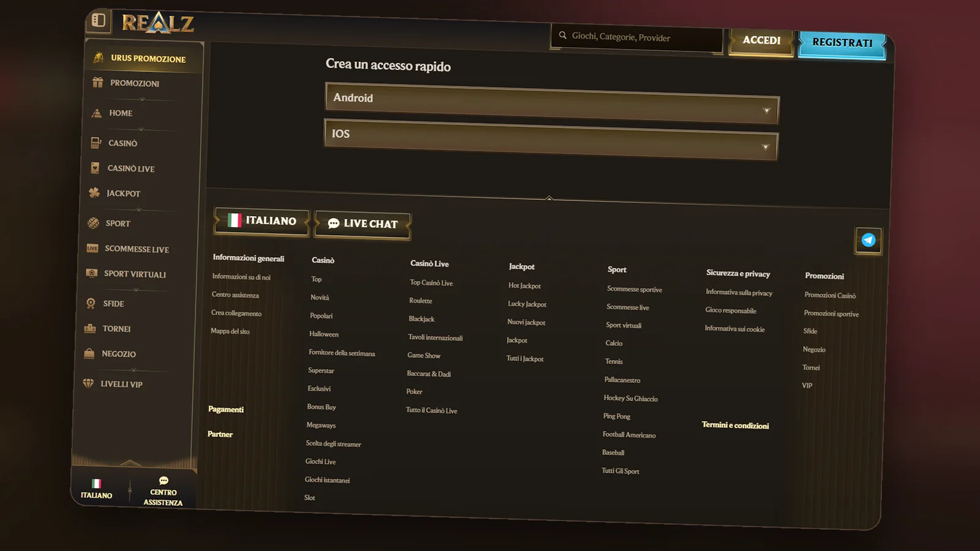
Task: Click the Scommesse Live icon
Action: pos(92,248)
